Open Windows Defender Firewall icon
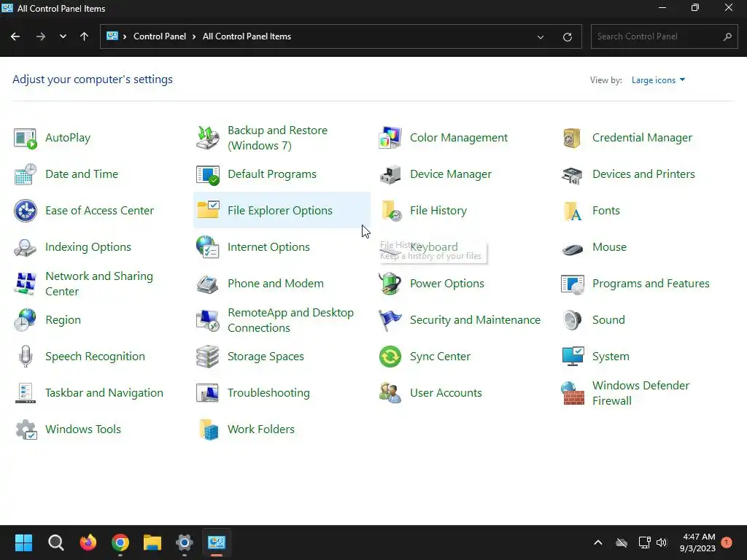 pyautogui.click(x=572, y=393)
